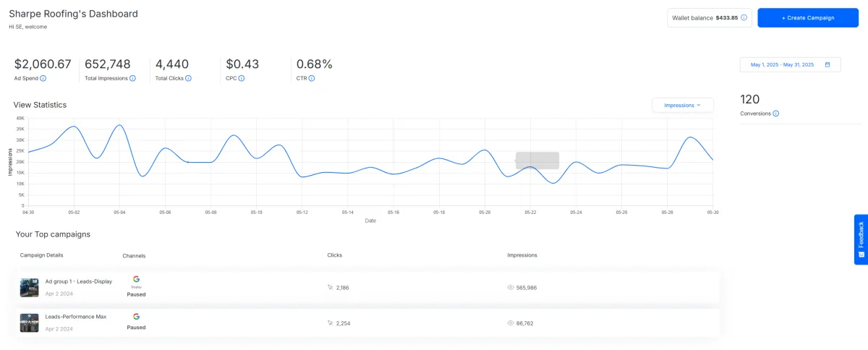
Task: Click the Total Impressions info icon
Action: [132, 78]
